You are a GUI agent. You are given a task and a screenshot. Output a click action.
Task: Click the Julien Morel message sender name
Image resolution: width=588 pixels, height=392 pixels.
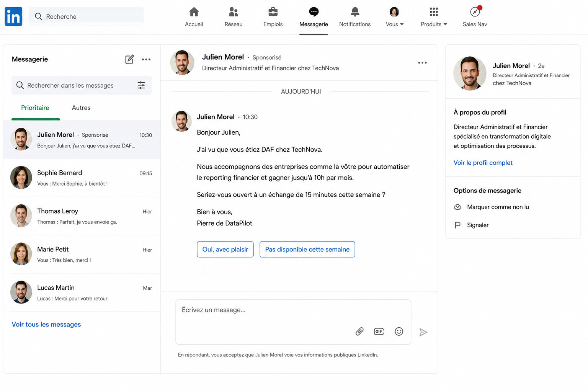(x=216, y=117)
